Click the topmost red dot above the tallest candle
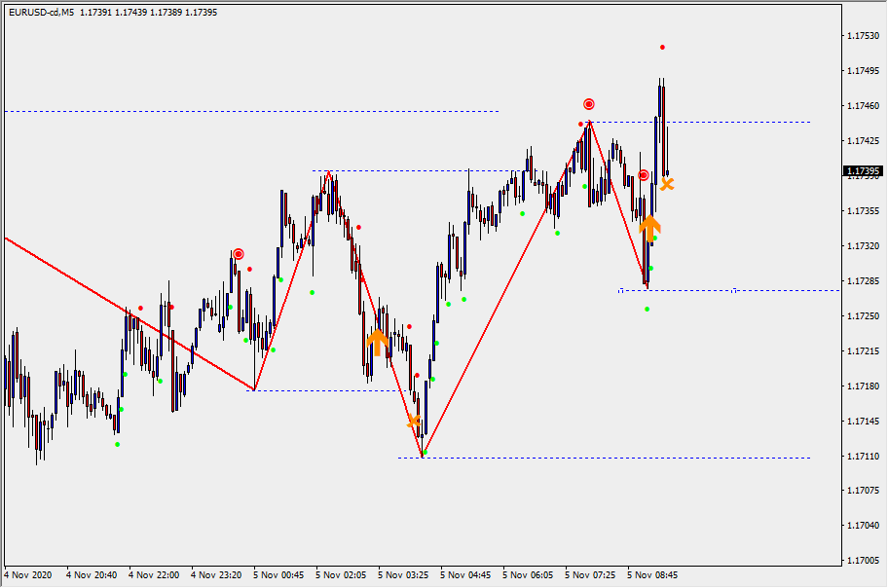 (x=662, y=47)
